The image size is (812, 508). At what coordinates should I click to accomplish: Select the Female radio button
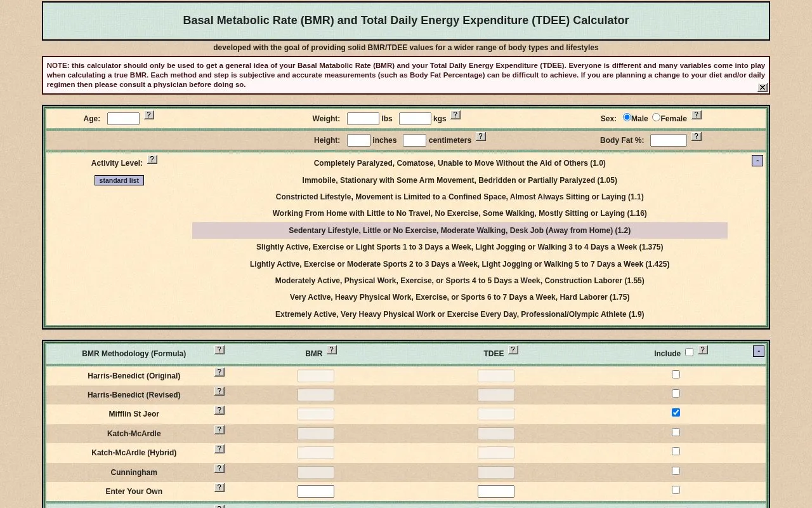pos(657,117)
